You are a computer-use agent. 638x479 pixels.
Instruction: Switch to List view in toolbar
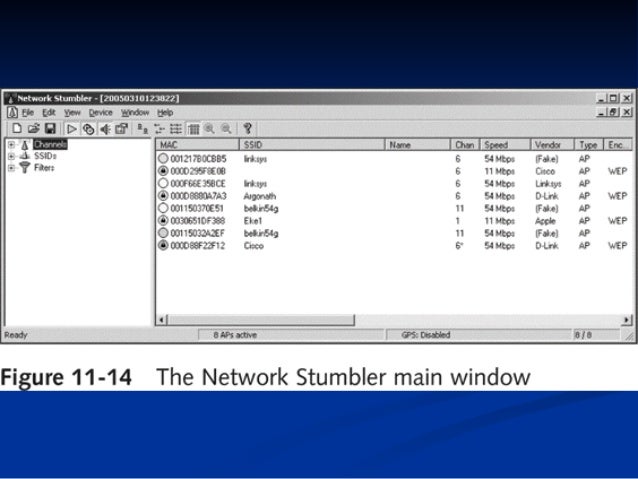click(x=176, y=129)
